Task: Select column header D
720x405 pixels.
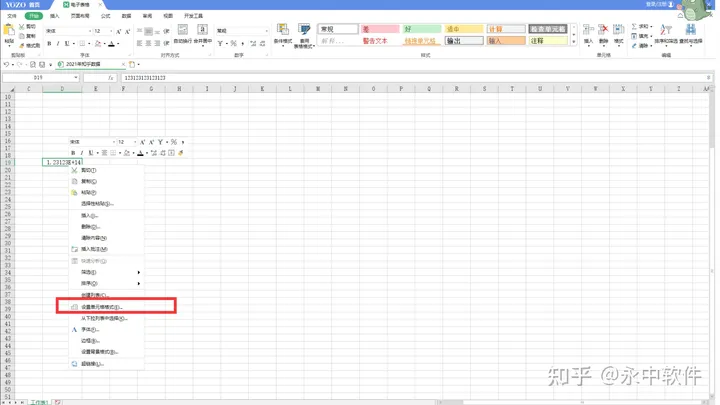Action: tap(62, 89)
